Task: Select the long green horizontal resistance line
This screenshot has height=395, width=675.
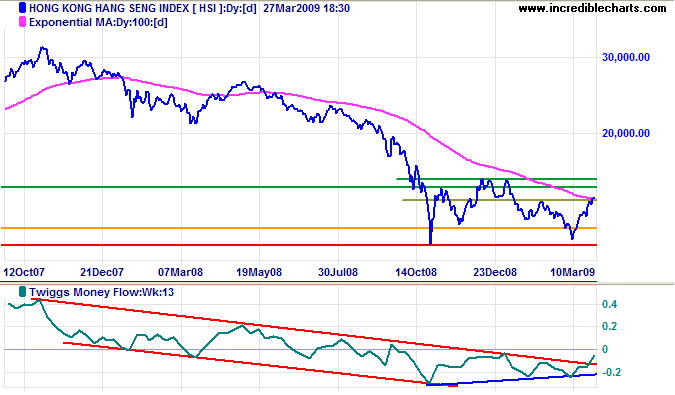Action: pyautogui.click(x=299, y=187)
